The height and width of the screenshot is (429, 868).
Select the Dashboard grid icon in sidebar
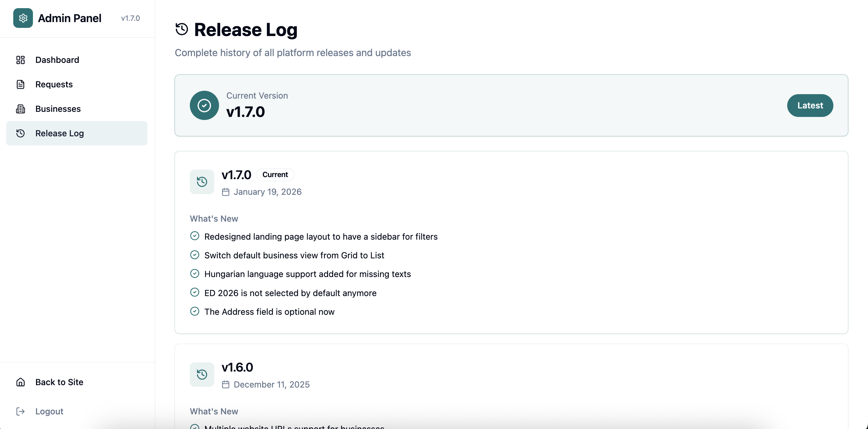[x=20, y=60]
